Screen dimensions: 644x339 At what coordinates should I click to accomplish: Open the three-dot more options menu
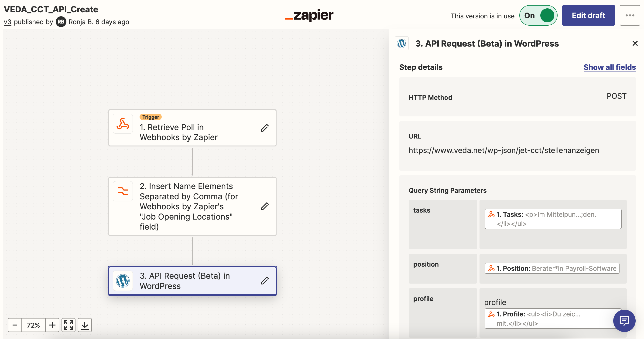point(630,16)
